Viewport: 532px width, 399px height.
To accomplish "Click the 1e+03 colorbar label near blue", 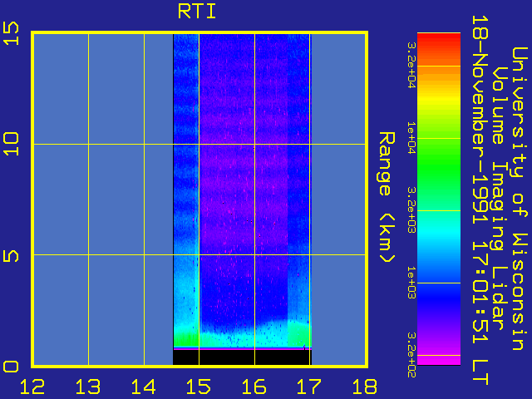I will pos(411,283).
